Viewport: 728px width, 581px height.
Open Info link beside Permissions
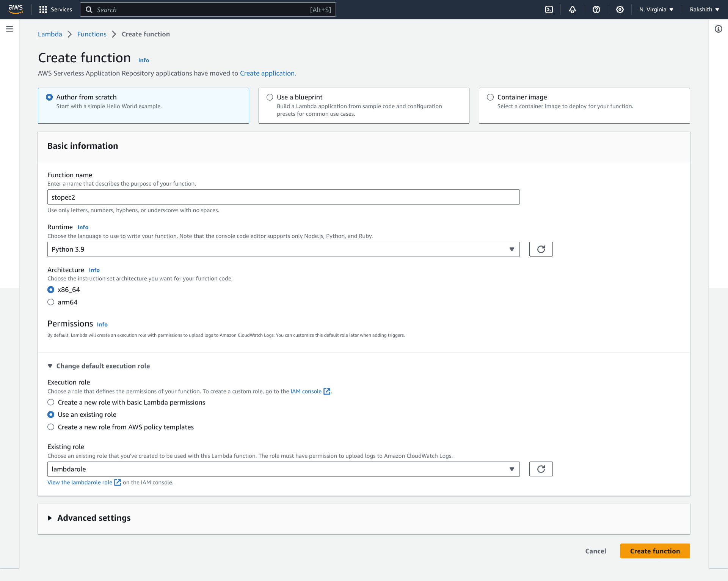[102, 324]
